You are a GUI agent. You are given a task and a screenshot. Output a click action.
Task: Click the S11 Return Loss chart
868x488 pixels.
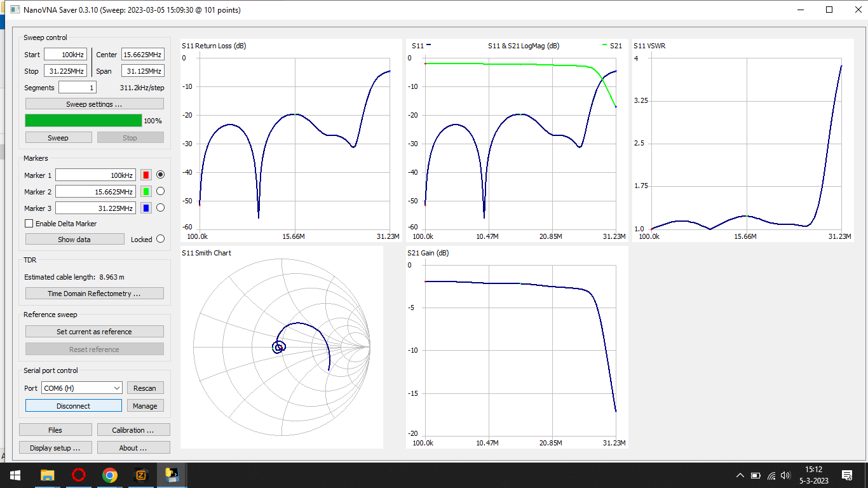click(x=291, y=140)
